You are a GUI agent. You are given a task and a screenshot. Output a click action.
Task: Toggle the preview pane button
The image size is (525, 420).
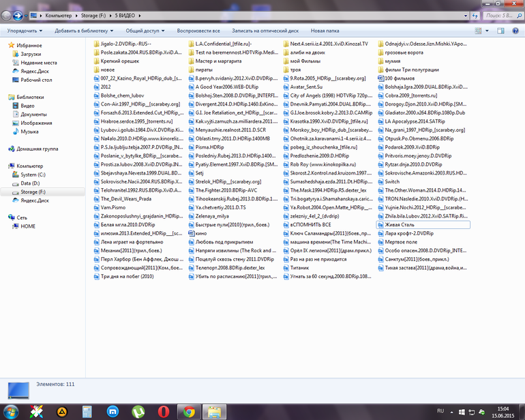(x=500, y=31)
